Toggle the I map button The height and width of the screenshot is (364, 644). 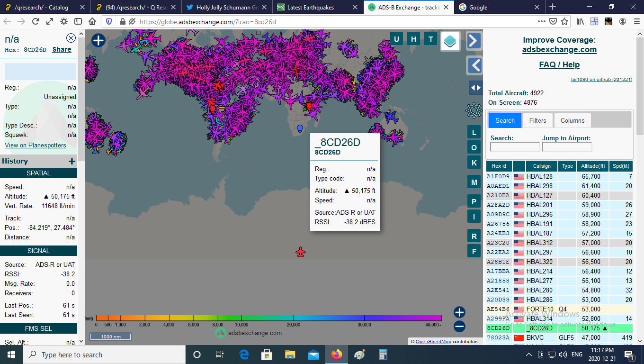(474, 217)
